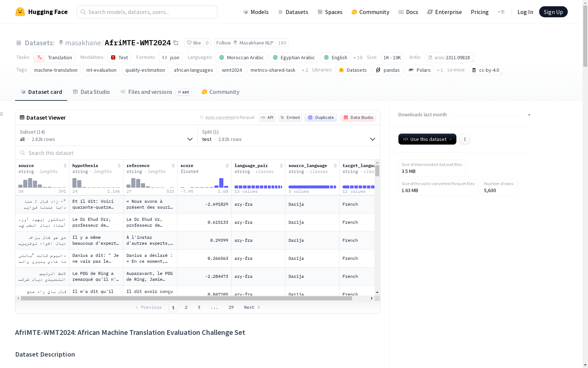Open the Enterprise navigation item
Viewport: 588px width, 368px height.
click(444, 12)
